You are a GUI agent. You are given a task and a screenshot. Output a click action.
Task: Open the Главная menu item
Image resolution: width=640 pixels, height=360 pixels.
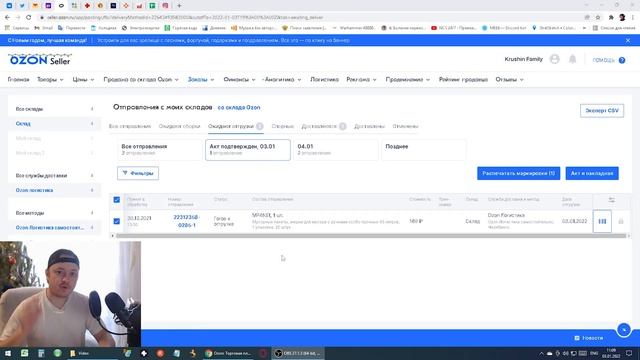(x=18, y=80)
